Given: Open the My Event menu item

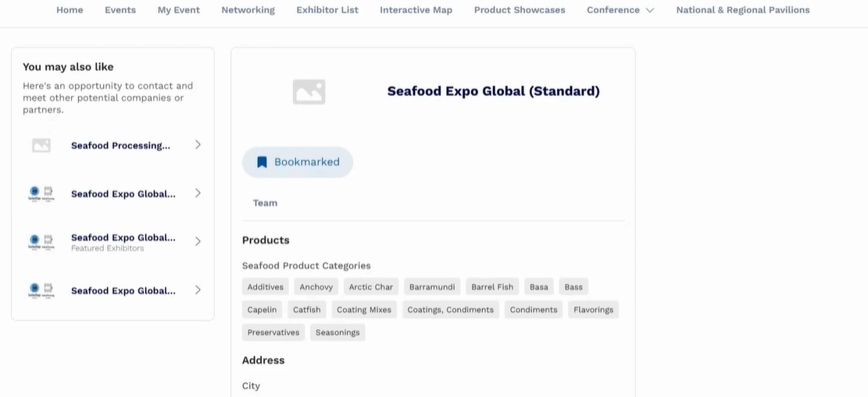Looking at the screenshot, I should [178, 10].
